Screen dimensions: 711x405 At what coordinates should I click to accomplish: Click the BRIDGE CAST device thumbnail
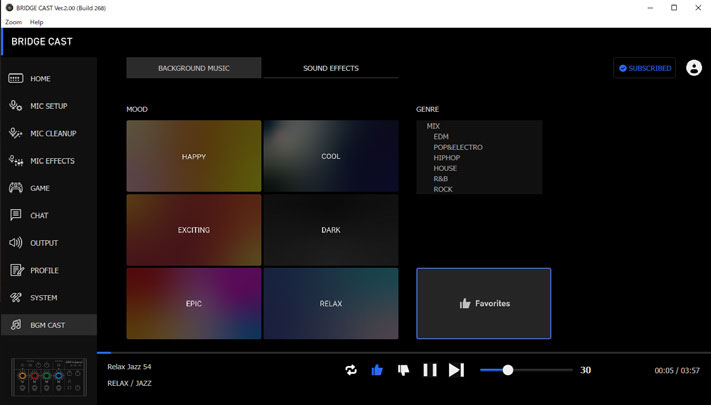49,376
